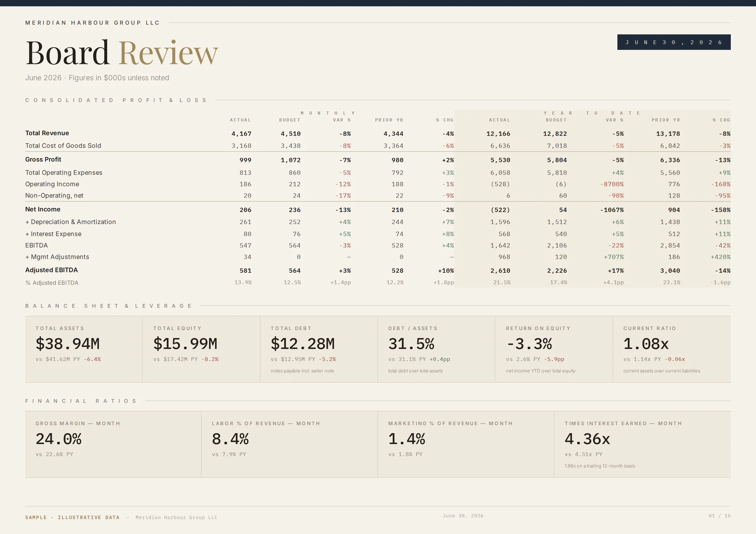
Task: Click the 'current assets over current liabilities' note
Action: [x=662, y=371]
